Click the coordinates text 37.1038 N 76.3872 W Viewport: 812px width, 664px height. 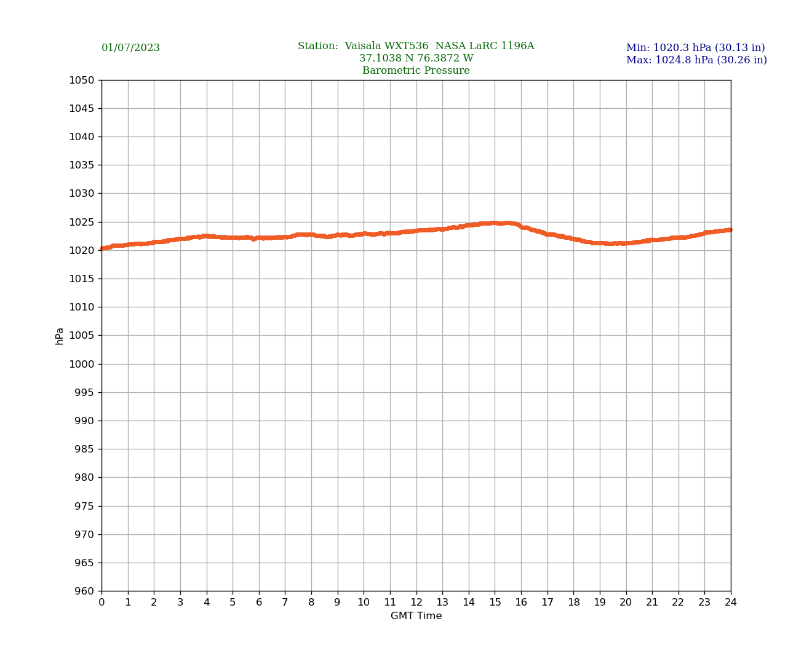coord(416,58)
